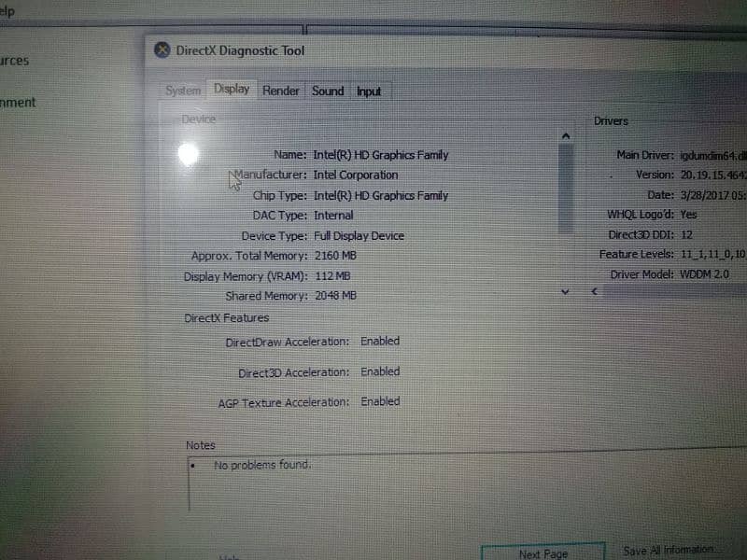747x560 pixels.
Task: Click the Device list scroll-down arrow
Action: point(565,292)
